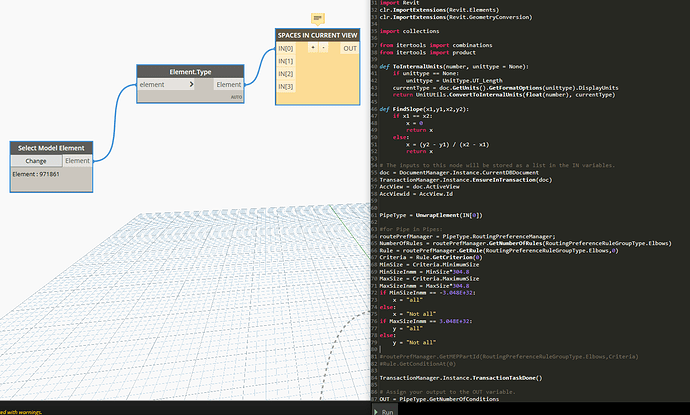Click the IN[1] input port
The image size is (690, 415).
click(x=286, y=61)
